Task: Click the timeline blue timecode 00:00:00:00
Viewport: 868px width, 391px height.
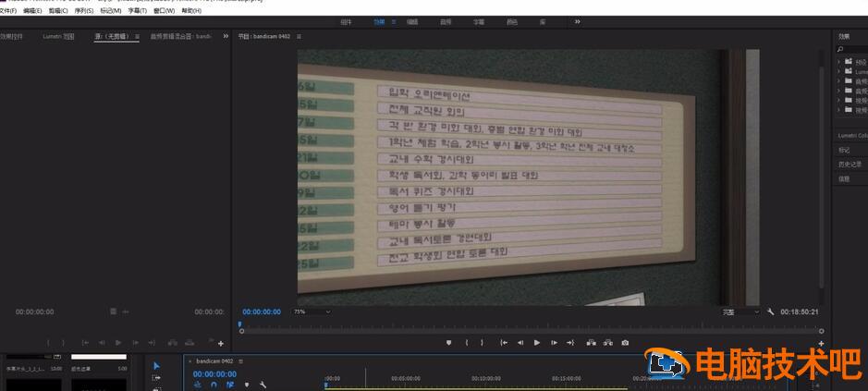Action: [214, 374]
